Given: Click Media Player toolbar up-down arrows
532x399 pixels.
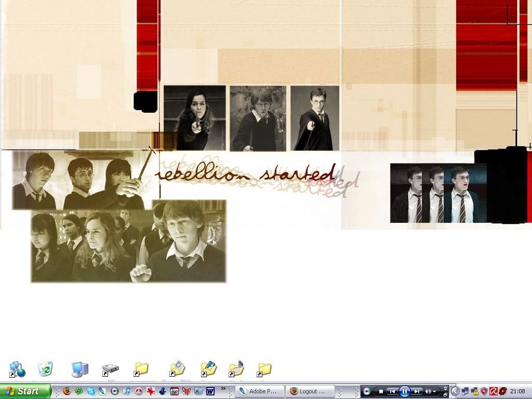Looking at the screenshot, I should (445, 388).
